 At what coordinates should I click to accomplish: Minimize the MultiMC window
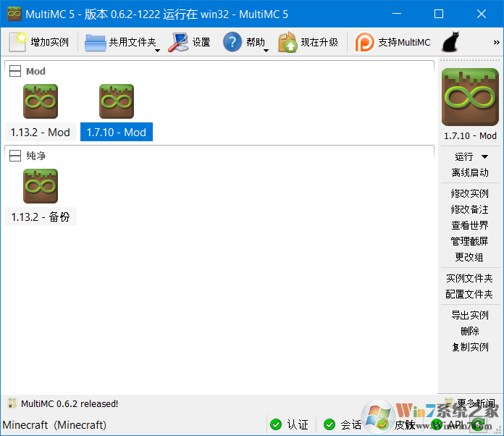pos(397,14)
